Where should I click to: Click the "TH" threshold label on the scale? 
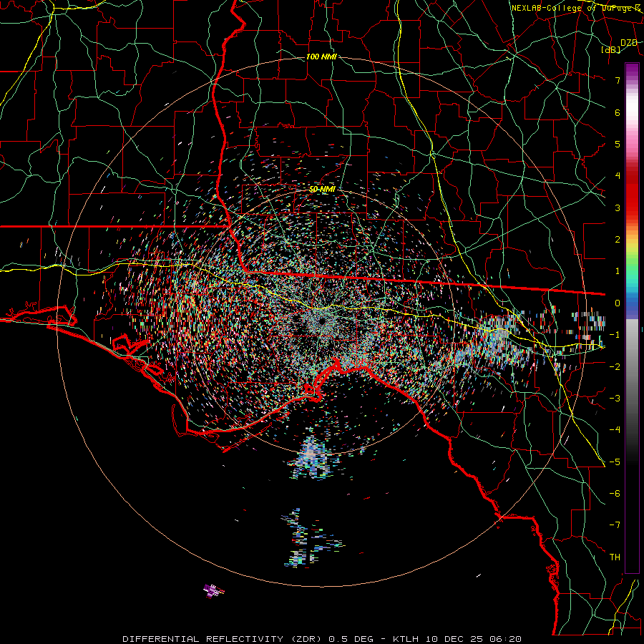[615, 557]
